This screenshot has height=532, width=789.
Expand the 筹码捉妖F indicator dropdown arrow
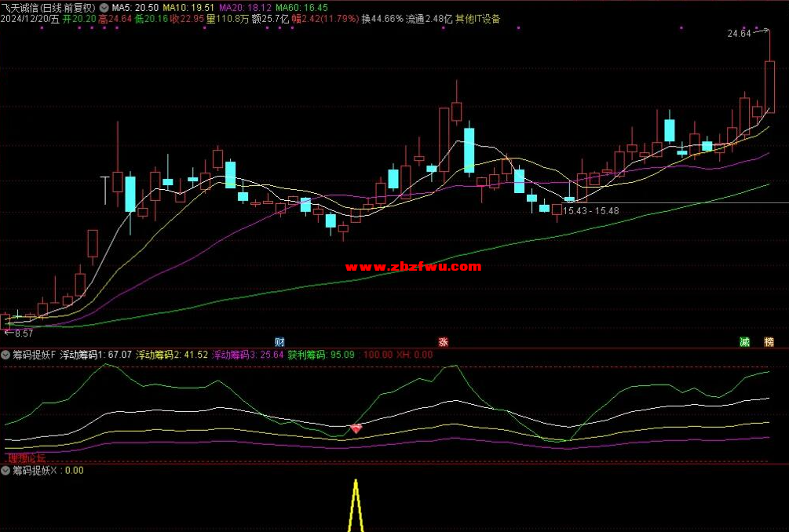tap(5, 355)
